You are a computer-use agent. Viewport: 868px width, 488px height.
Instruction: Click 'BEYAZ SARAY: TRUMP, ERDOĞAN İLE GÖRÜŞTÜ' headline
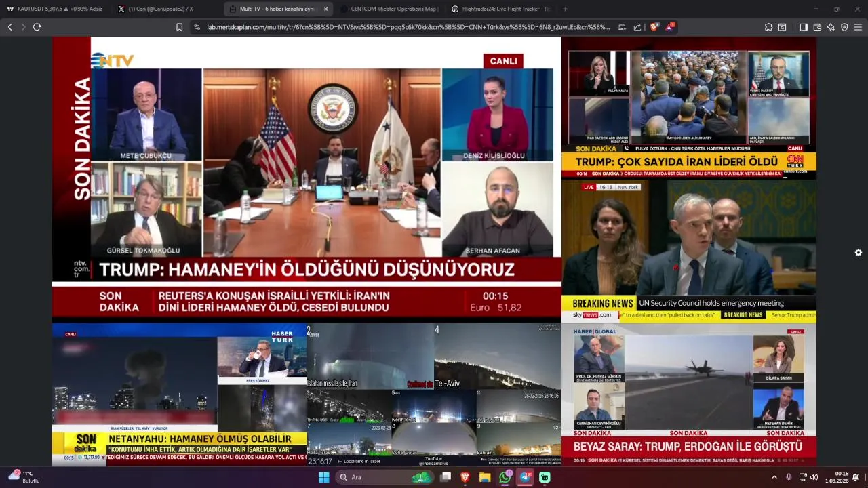688,447
